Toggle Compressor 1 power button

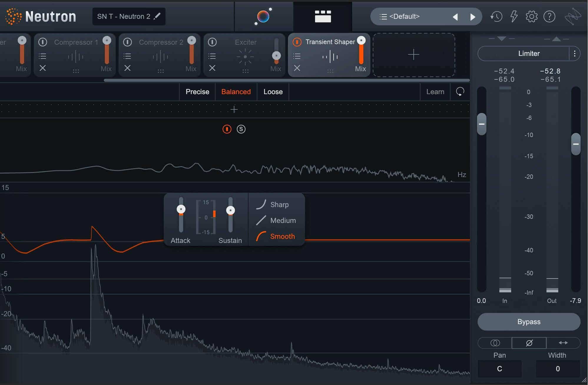coord(43,42)
